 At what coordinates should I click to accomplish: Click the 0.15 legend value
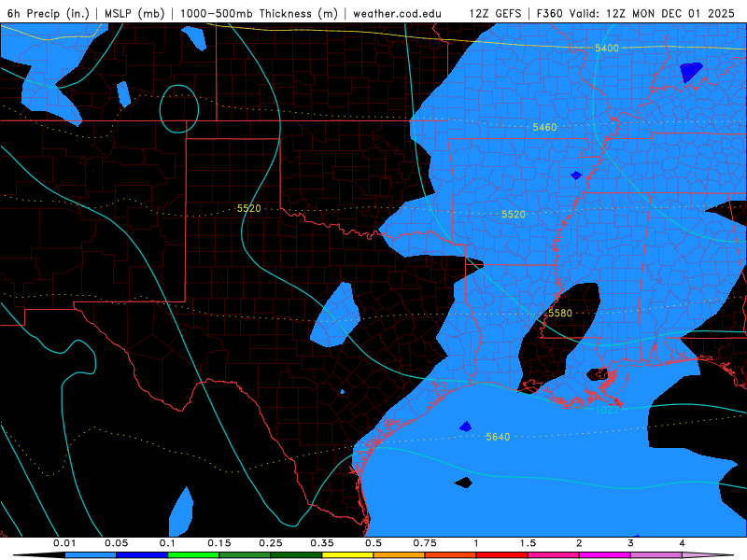(219, 543)
